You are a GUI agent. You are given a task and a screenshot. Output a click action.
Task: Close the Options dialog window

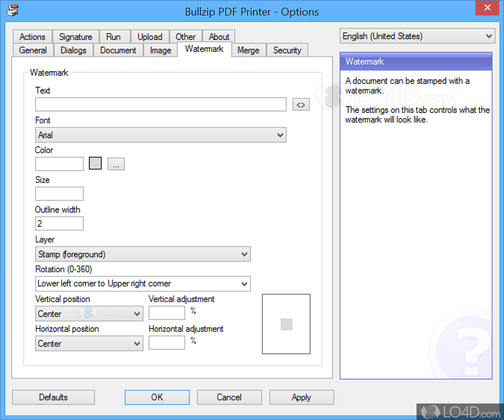487,8
